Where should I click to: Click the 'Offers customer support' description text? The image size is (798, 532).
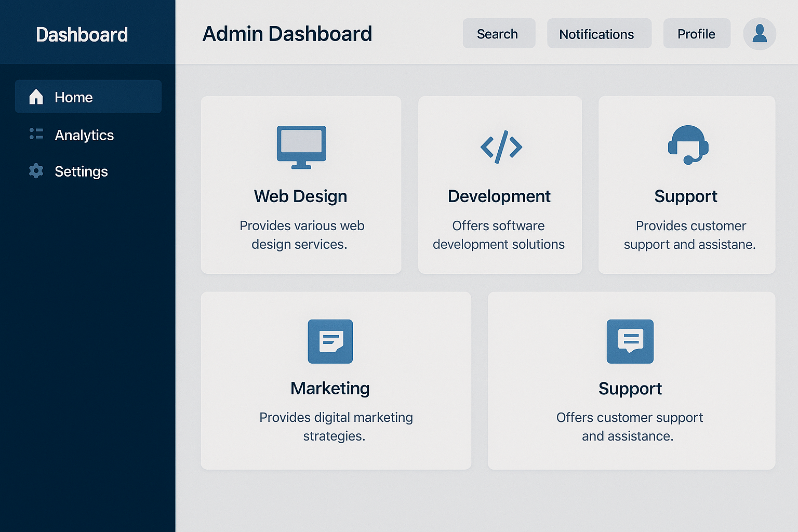pyautogui.click(x=629, y=418)
